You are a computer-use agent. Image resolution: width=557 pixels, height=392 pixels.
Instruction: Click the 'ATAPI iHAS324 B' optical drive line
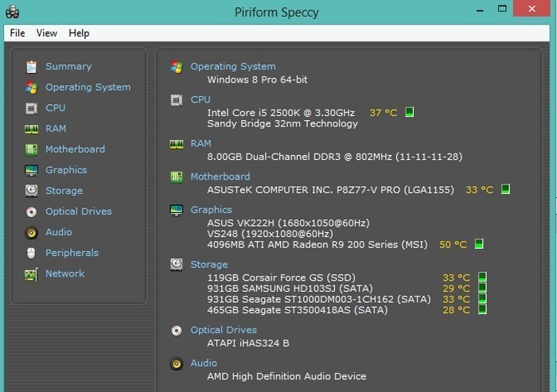(248, 343)
